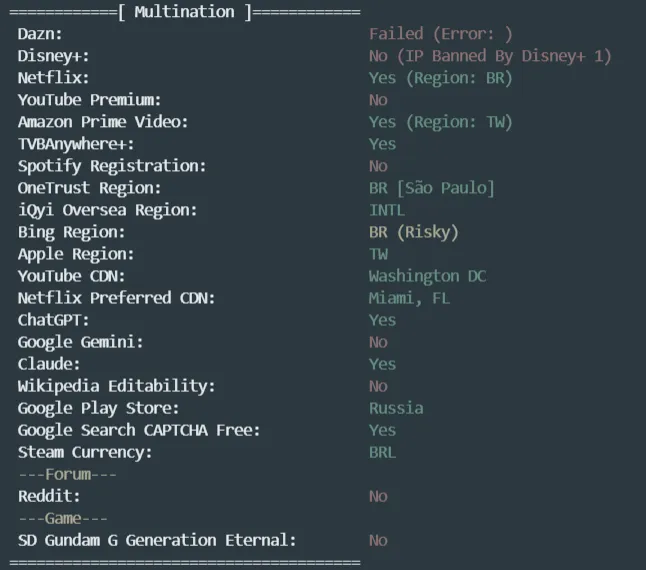Click the Steam Currency BRL value
This screenshot has height=570, width=646.
[382, 452]
